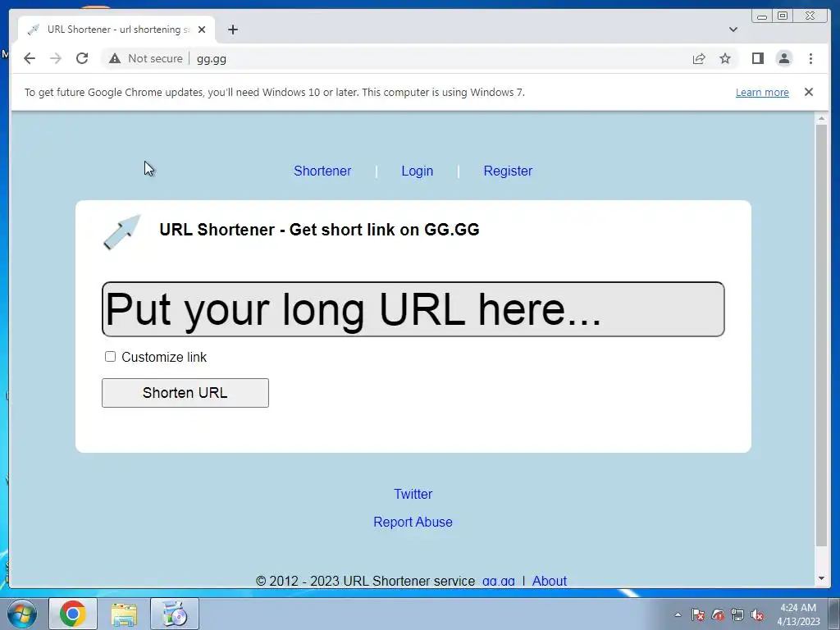The width and height of the screenshot is (840, 630).
Task: Click the Chrome taskbar icon
Action: pos(73,614)
